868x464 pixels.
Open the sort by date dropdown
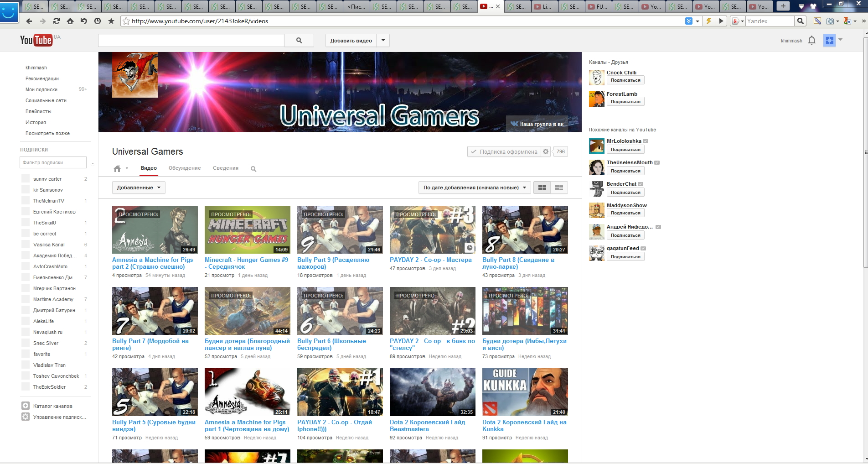[475, 188]
